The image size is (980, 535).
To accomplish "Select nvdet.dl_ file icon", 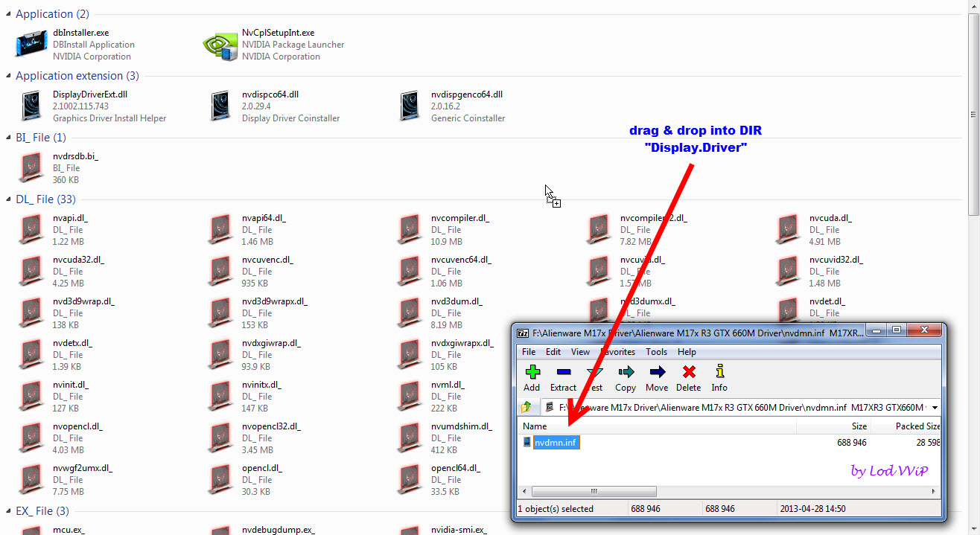I will click(x=788, y=310).
